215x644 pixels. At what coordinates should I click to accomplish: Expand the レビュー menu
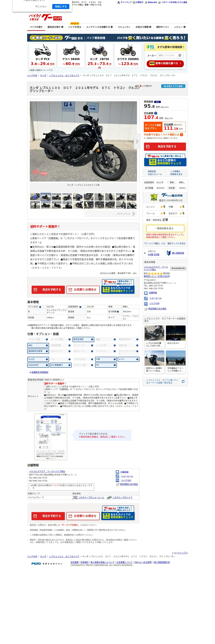[180, 27]
